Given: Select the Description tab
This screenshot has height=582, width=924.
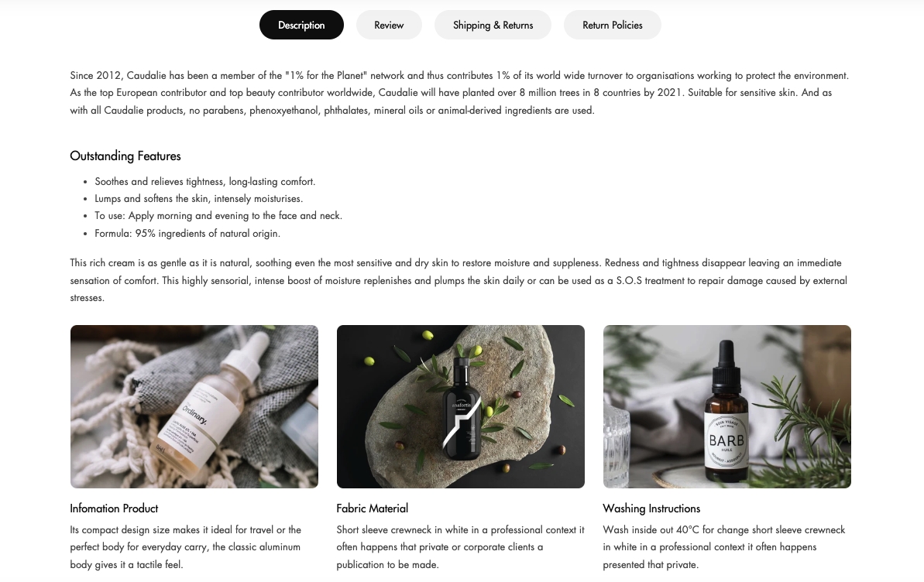Looking at the screenshot, I should pyautogui.click(x=301, y=25).
